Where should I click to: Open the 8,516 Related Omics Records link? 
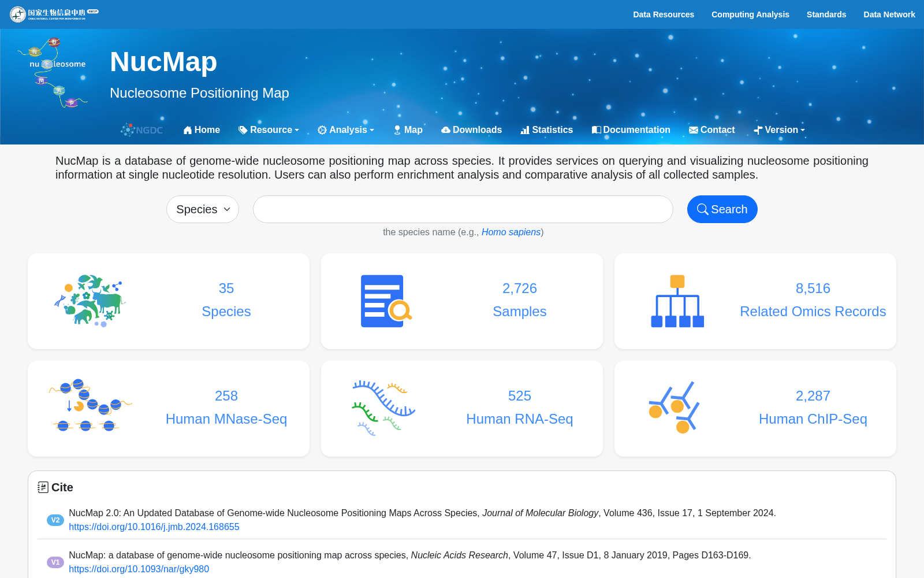pyautogui.click(x=813, y=300)
